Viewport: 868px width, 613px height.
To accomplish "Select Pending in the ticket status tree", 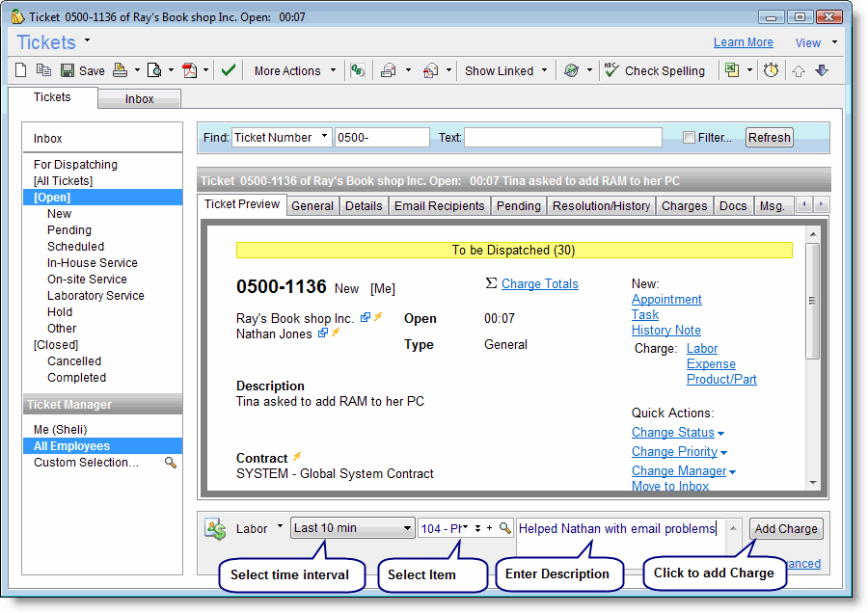I will pyautogui.click(x=69, y=230).
